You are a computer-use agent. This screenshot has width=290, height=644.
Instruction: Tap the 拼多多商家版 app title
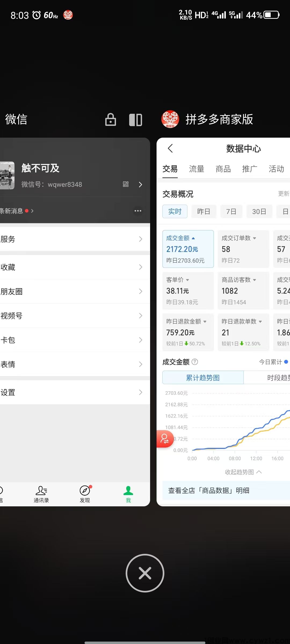[x=219, y=119]
